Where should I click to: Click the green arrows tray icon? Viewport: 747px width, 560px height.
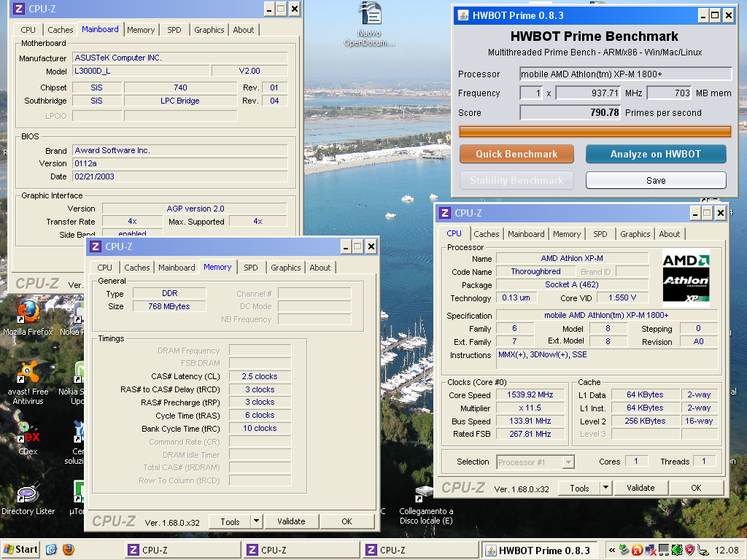click(677, 550)
